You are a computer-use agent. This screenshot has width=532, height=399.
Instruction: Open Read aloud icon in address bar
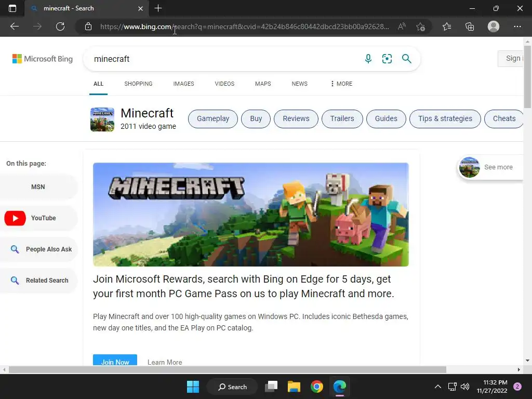(402, 26)
